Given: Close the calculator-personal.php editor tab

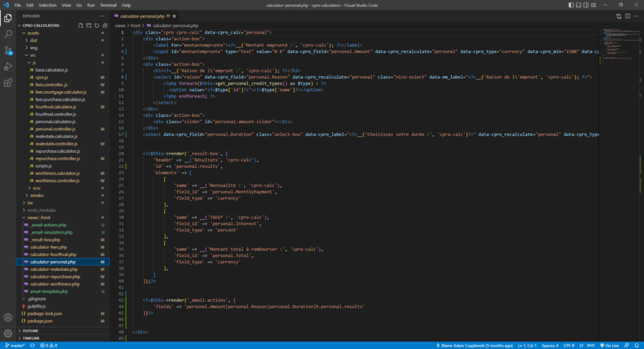Looking at the screenshot, I should [174, 16].
